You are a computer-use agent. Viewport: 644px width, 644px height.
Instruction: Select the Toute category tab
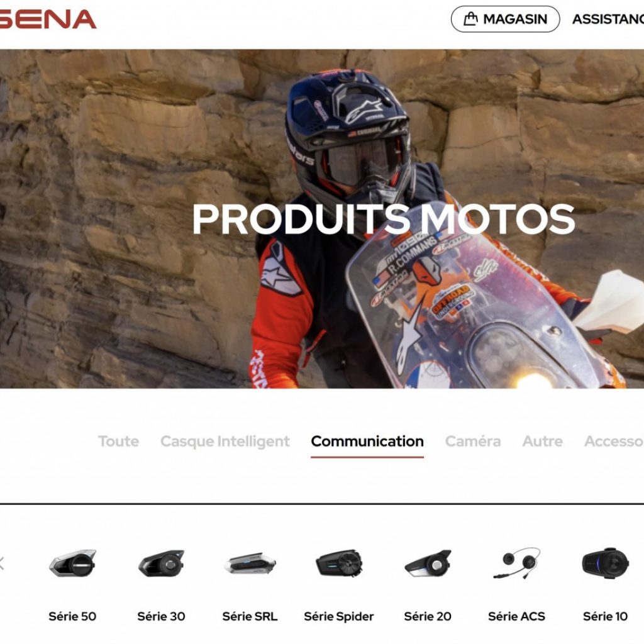[118, 441]
